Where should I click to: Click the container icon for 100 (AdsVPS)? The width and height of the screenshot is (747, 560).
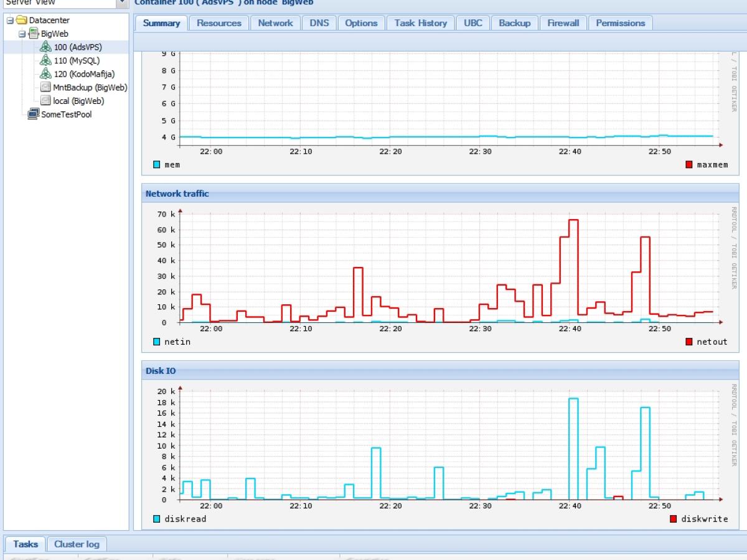(x=45, y=47)
